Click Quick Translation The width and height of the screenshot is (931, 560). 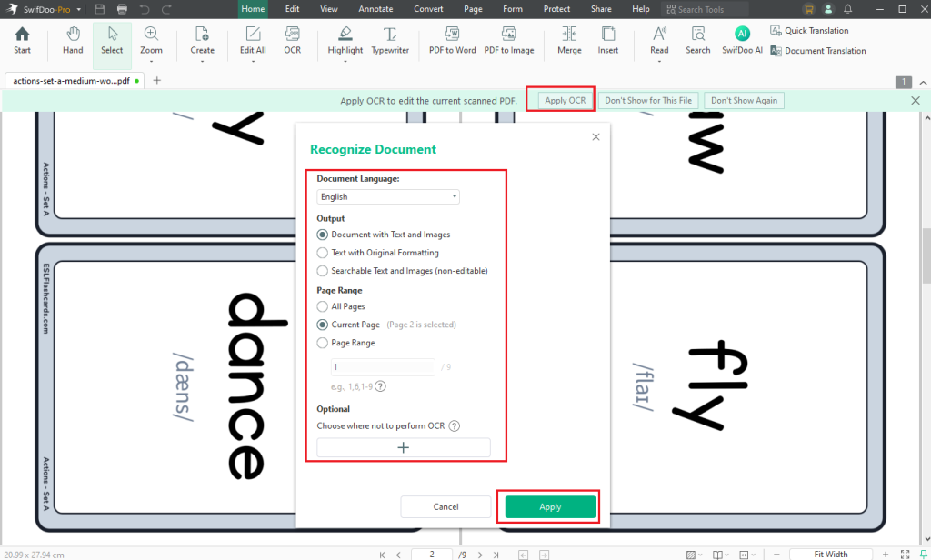coord(809,30)
